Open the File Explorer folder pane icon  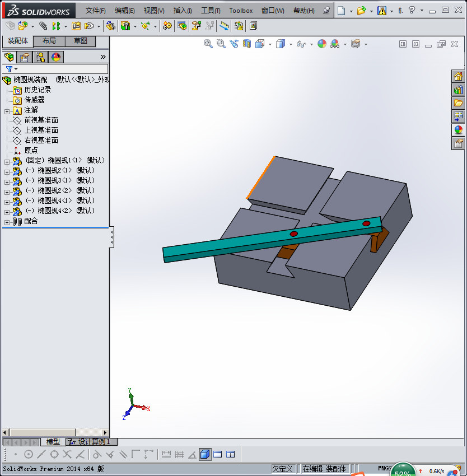(x=458, y=103)
